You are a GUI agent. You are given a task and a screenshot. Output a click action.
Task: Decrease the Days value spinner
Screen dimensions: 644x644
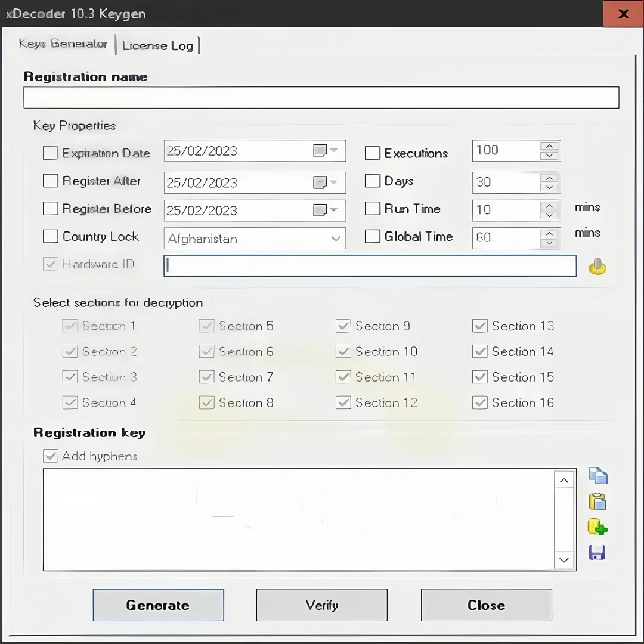pos(549,187)
